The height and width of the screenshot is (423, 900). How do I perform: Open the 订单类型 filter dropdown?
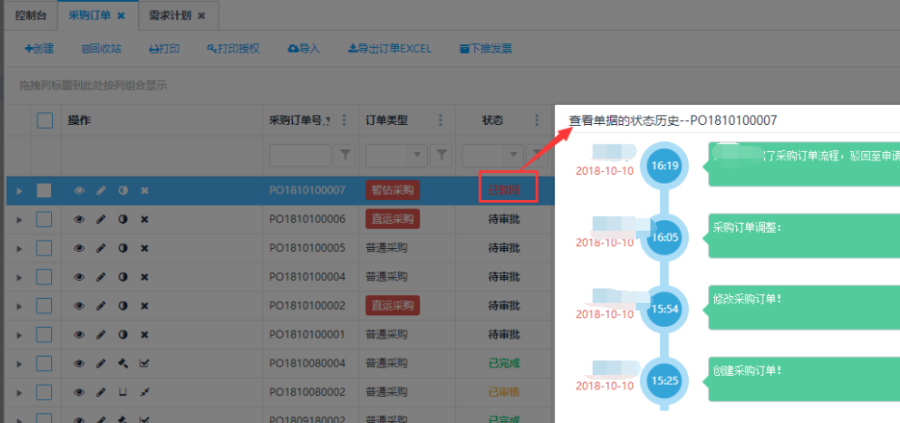(x=416, y=155)
